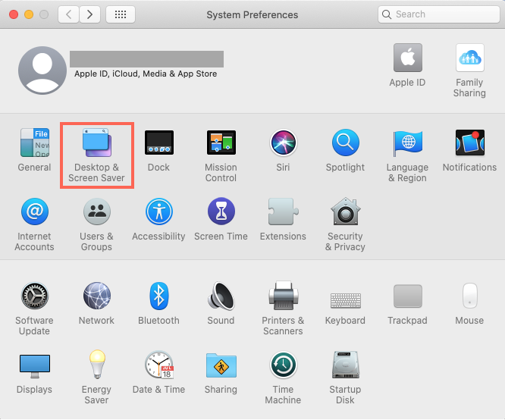505x420 pixels.
Task: Click the user profile avatar
Action: click(42, 71)
